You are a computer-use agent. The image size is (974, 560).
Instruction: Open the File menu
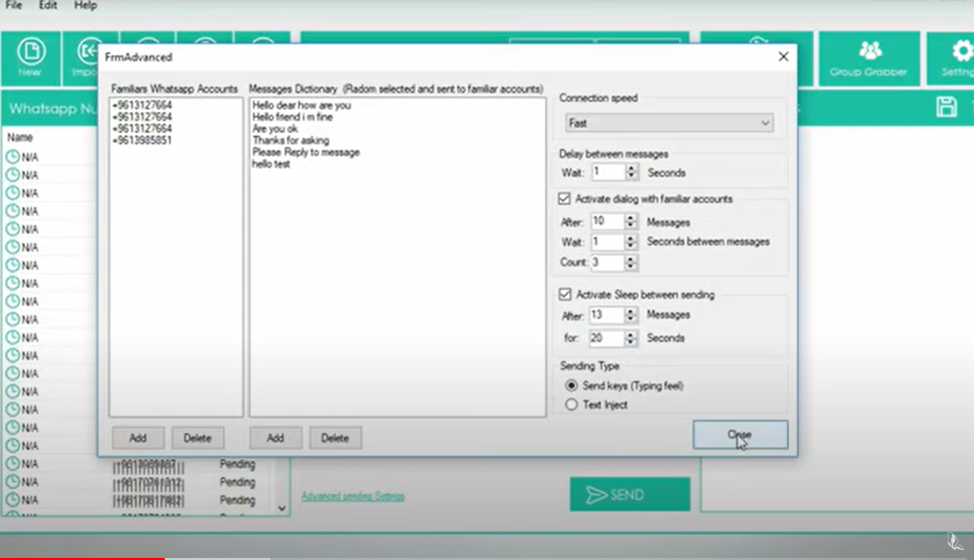tap(13, 5)
